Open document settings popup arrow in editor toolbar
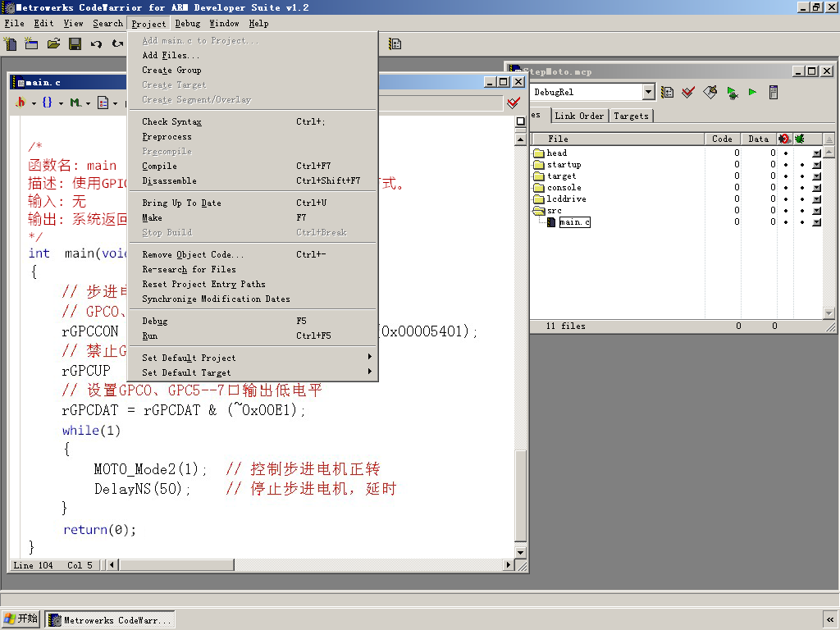Image resolution: width=840 pixels, height=630 pixels. click(115, 103)
